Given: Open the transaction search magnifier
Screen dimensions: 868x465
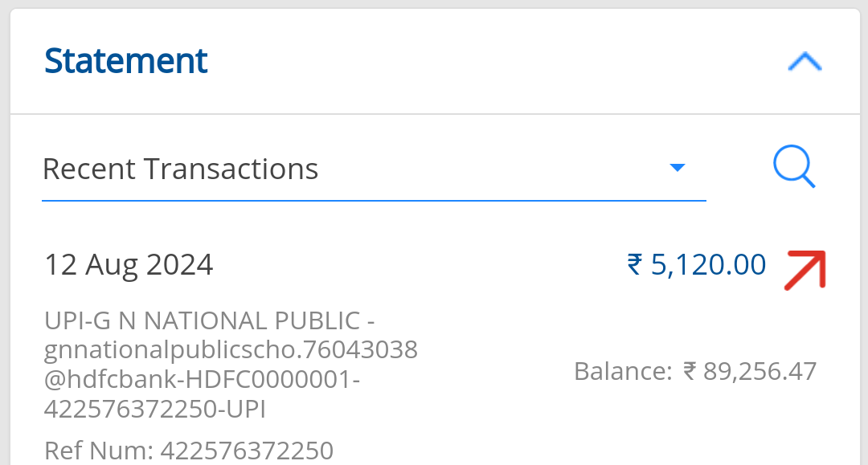Looking at the screenshot, I should coord(794,168).
